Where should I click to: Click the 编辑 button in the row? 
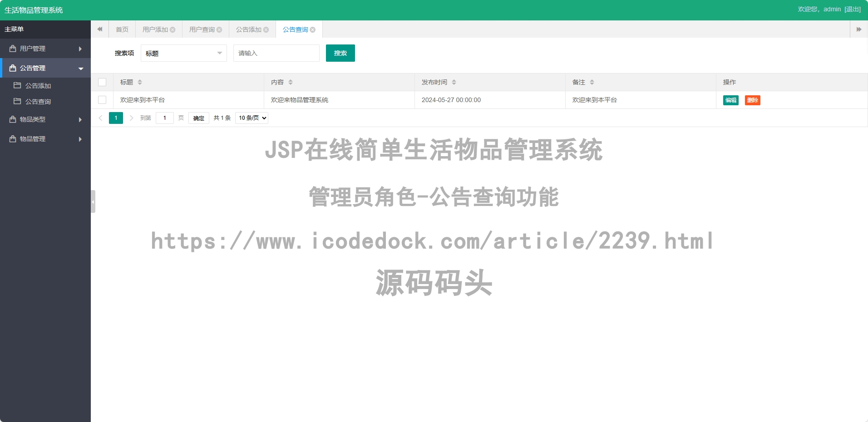pyautogui.click(x=731, y=100)
